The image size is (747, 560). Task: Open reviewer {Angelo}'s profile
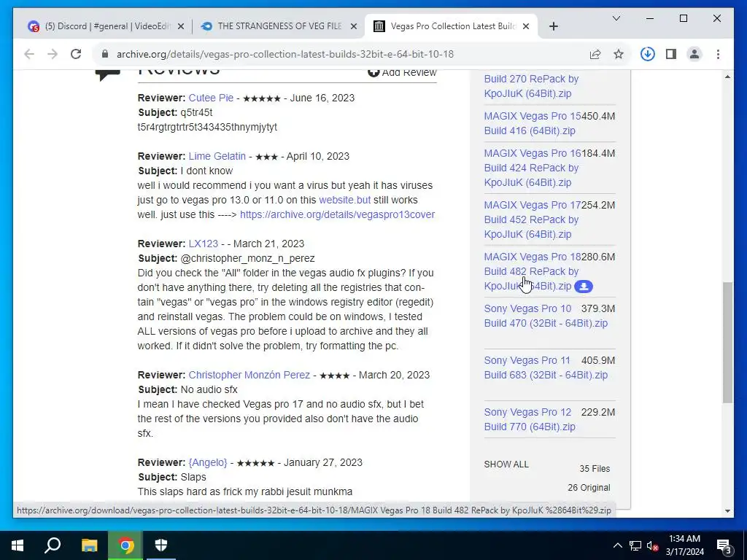[x=208, y=463]
